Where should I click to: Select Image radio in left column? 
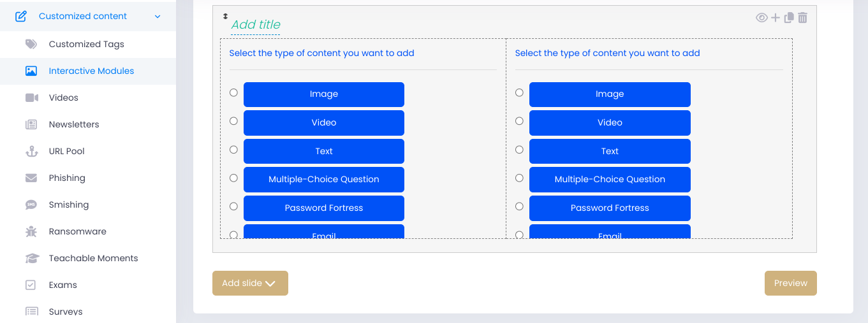233,92
